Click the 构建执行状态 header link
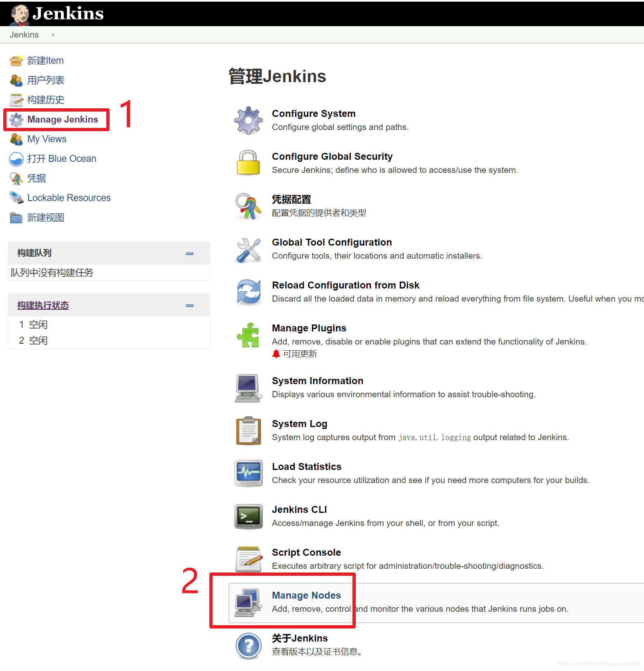This screenshot has height=671, width=644. pyautogui.click(x=43, y=305)
